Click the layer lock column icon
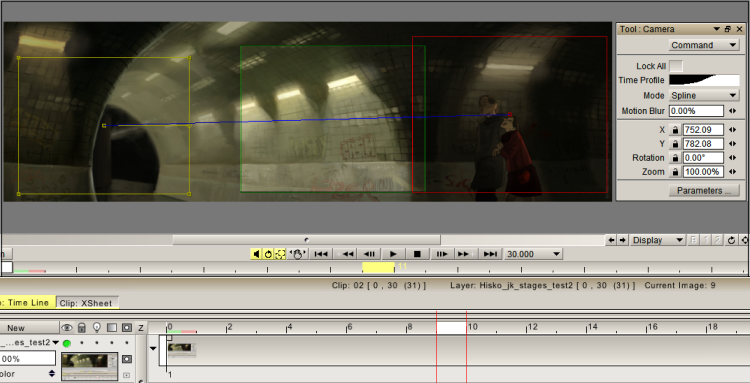Screen dimensions: 750x383 click(x=82, y=328)
